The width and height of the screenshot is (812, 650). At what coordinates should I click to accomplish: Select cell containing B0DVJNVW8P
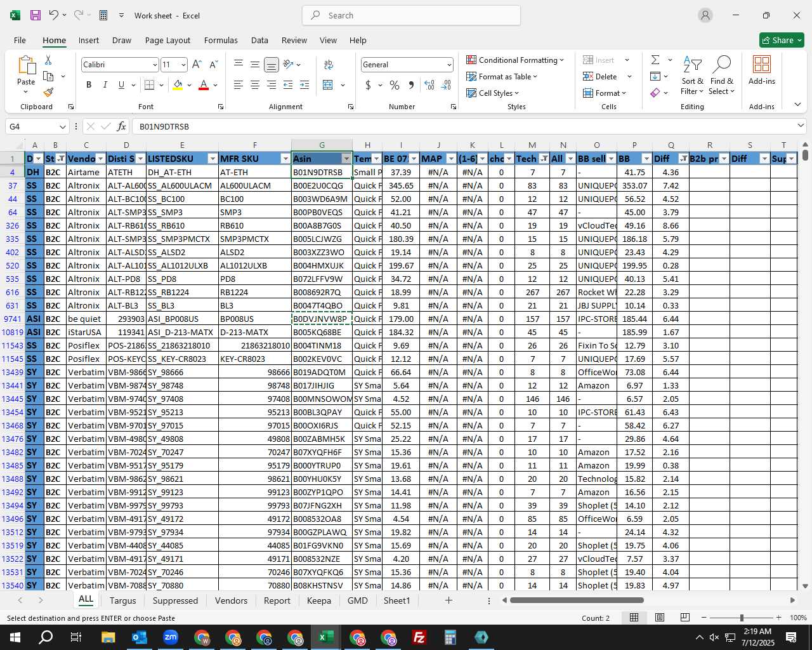322,319
